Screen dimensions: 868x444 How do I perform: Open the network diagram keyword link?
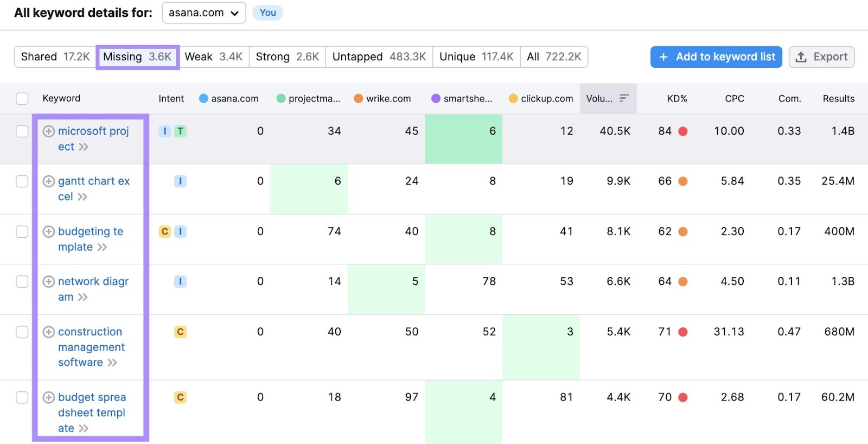[x=93, y=289]
